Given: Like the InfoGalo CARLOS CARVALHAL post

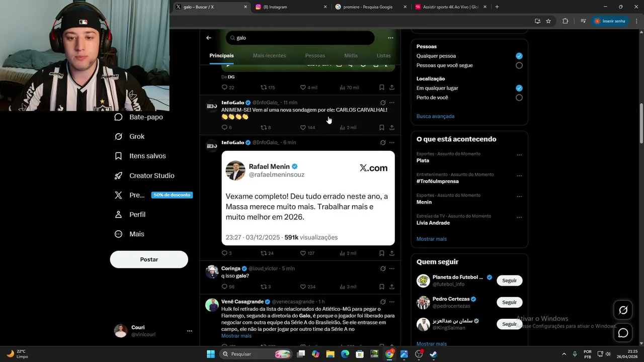Looking at the screenshot, I should [x=303, y=128].
